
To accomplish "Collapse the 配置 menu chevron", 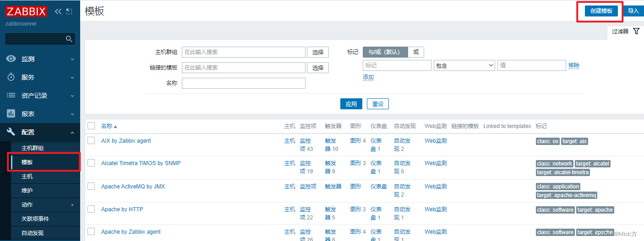I will tap(72, 133).
